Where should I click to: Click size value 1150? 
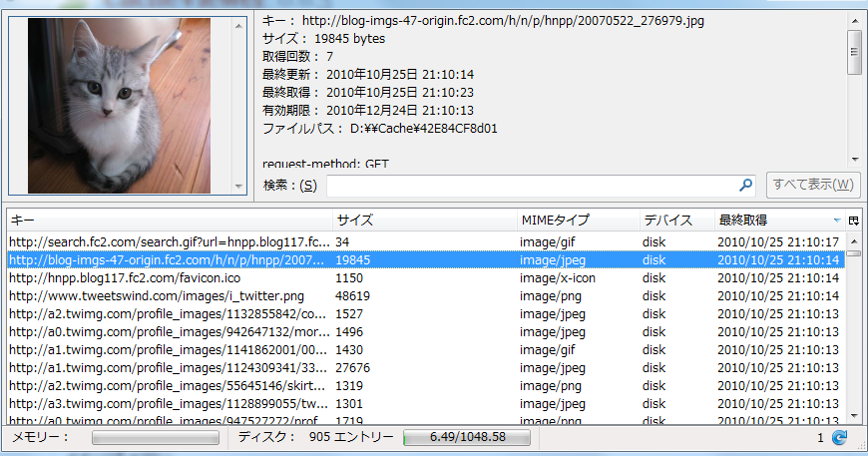349,277
